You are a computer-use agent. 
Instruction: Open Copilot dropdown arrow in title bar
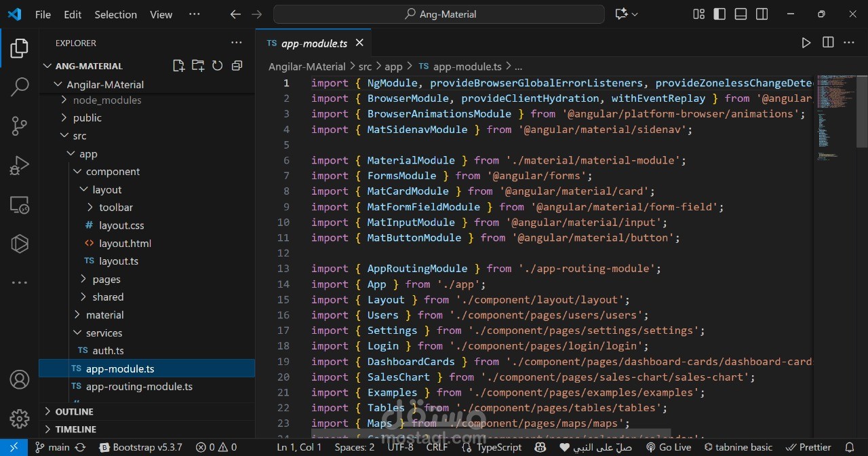coord(635,14)
